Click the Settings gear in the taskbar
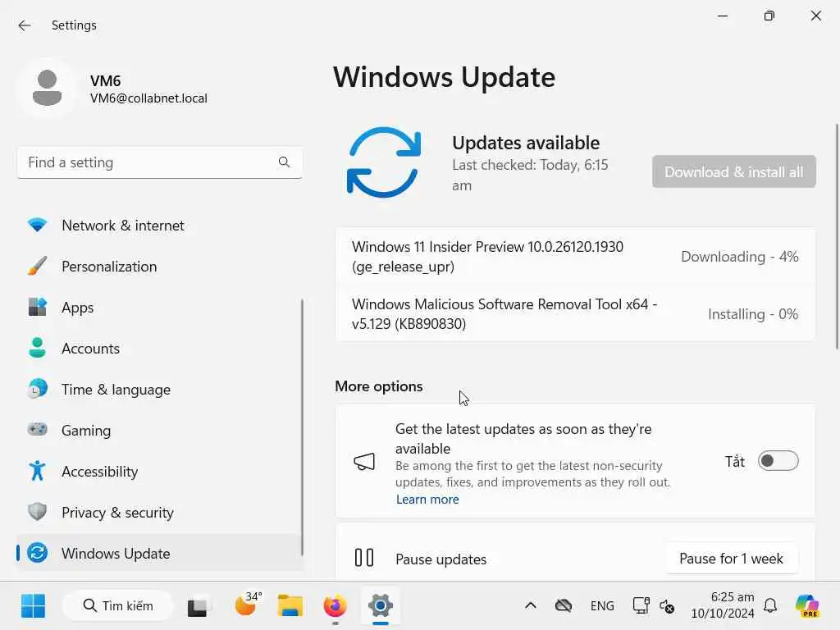Screen dimensions: 840x630 (x=381, y=606)
